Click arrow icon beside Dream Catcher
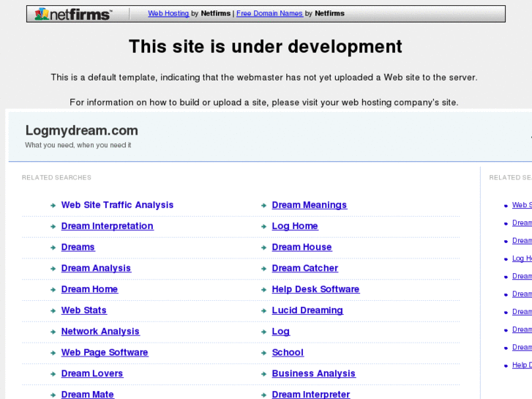 coord(263,269)
